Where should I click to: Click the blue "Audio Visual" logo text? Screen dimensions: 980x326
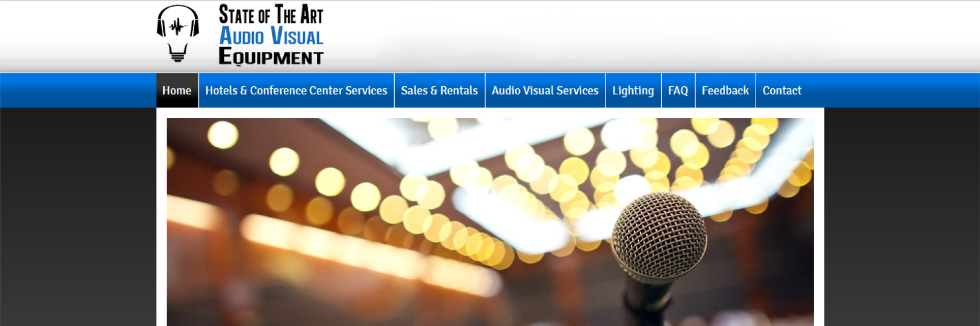pos(271,36)
